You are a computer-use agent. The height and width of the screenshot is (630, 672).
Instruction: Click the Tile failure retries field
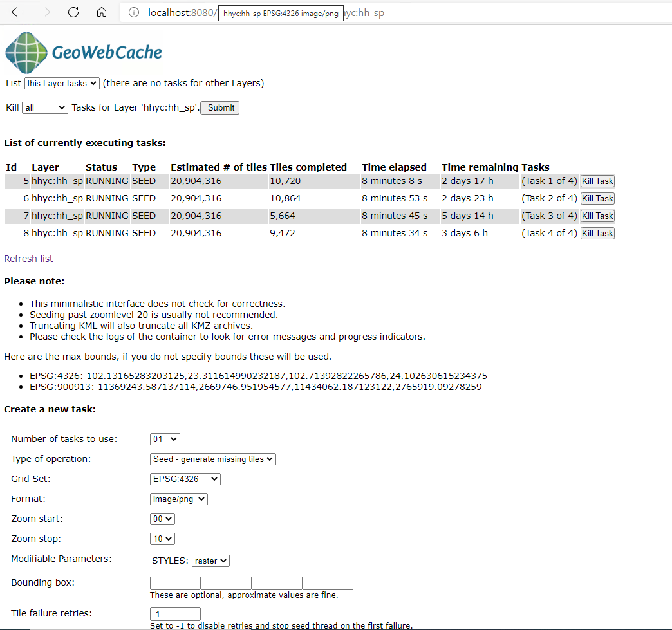click(x=175, y=614)
